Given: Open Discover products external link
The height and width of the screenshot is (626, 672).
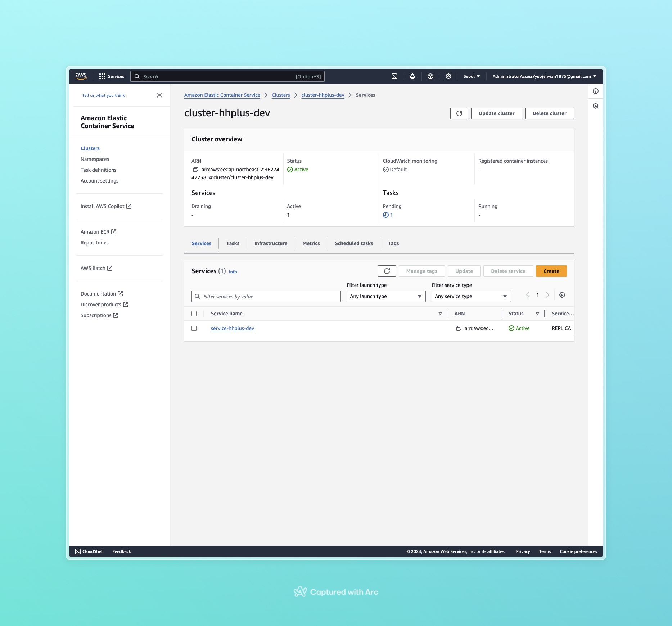Looking at the screenshot, I should (x=104, y=305).
